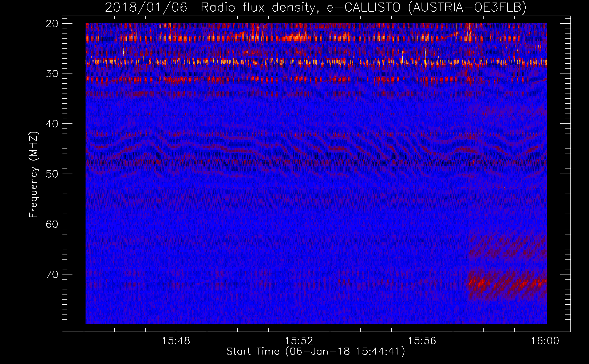Click the frequency tick label "40"
This screenshot has width=589, height=364.
[x=52, y=124]
